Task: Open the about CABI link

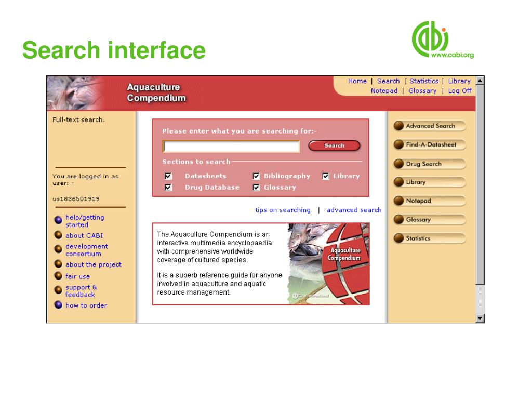Action: point(84,235)
